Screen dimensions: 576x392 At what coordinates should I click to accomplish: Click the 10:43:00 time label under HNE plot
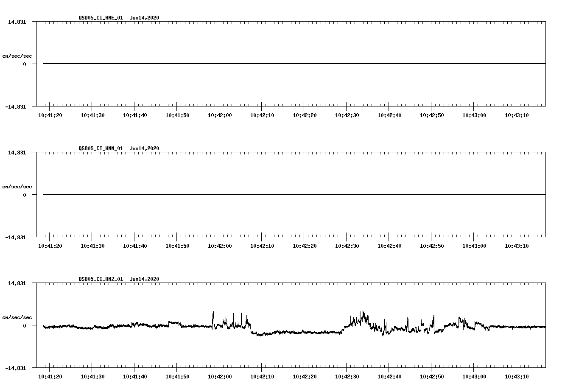tap(474, 115)
